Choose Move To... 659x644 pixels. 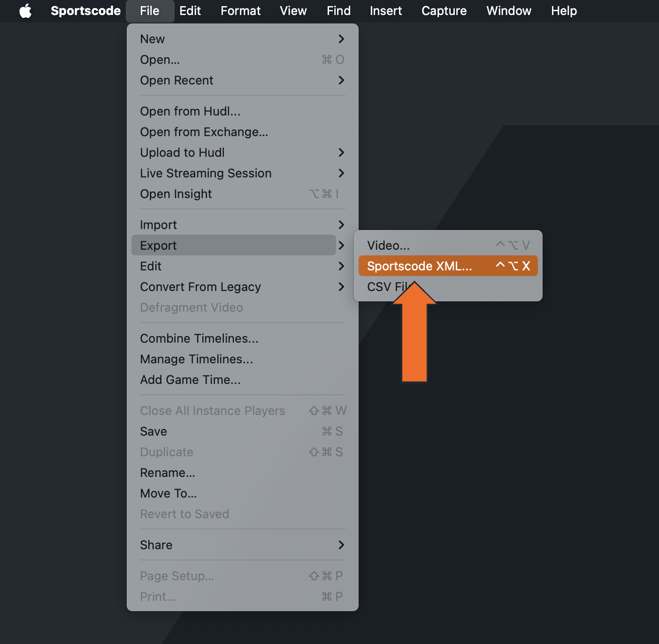[168, 493]
